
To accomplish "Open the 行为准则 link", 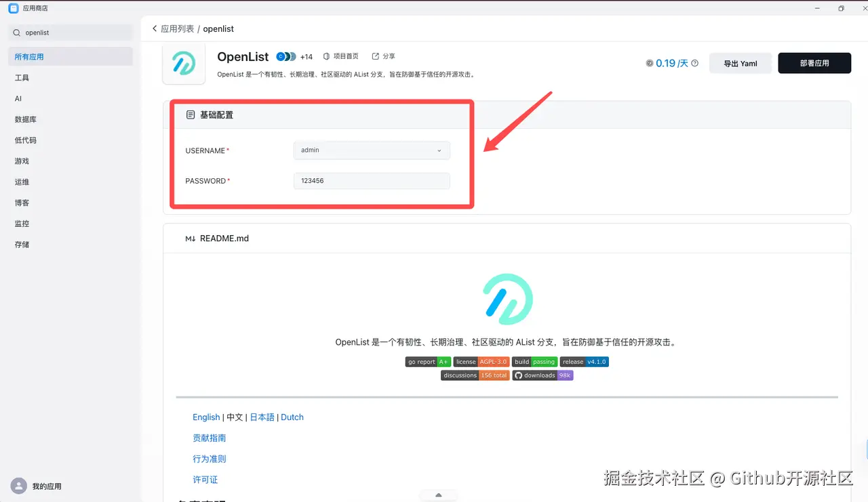I will coord(210,459).
